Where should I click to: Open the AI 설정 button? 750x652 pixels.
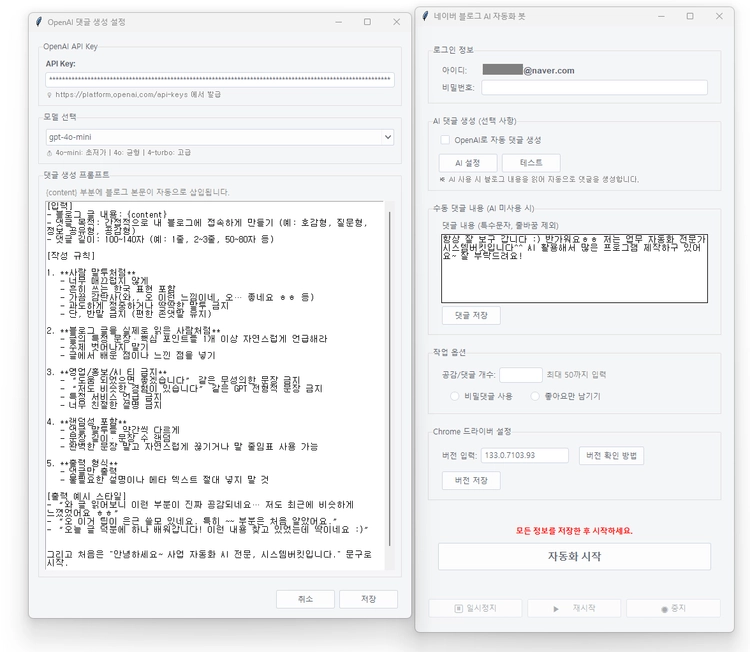pyautogui.click(x=468, y=163)
